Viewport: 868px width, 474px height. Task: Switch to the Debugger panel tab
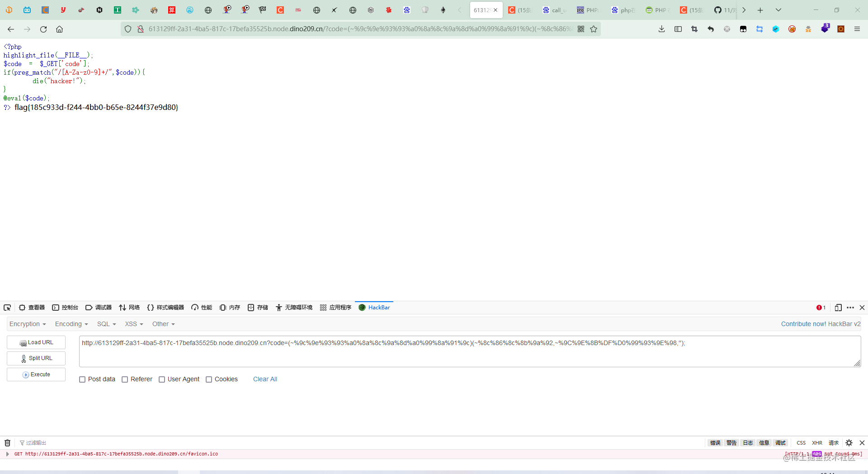[x=99, y=308]
